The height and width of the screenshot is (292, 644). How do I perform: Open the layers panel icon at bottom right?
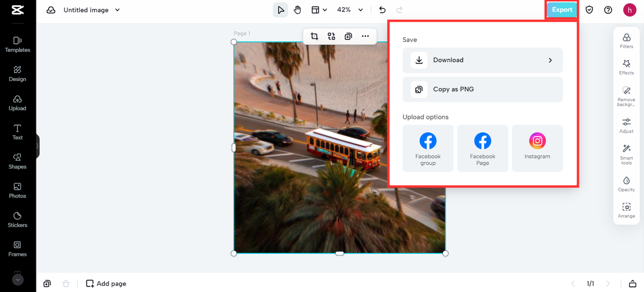click(633, 283)
